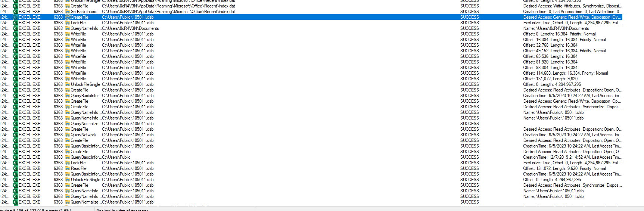Click PID 6368 in the ReadFile row
The width and height of the screenshot is (644, 211).
(x=58, y=168)
